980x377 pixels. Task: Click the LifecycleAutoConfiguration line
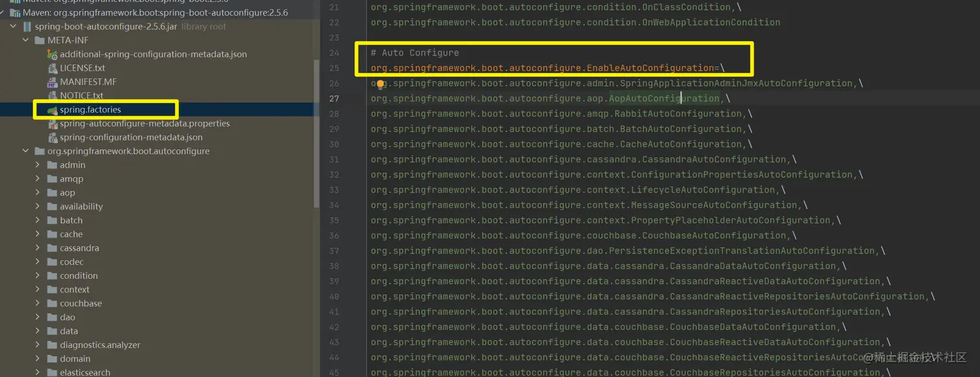click(578, 190)
